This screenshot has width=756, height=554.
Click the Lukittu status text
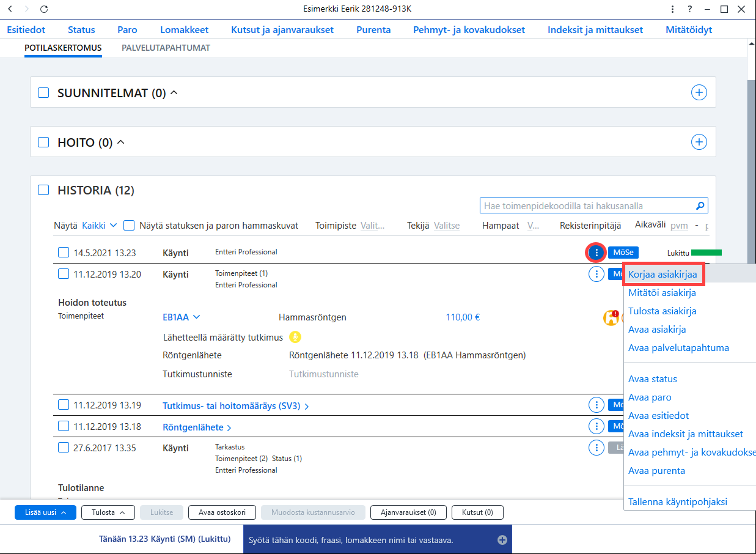(678, 253)
